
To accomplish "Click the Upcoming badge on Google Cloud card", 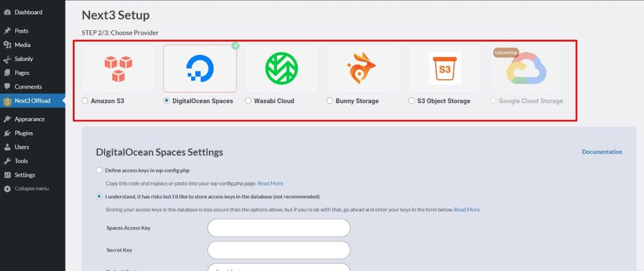I will click(506, 53).
